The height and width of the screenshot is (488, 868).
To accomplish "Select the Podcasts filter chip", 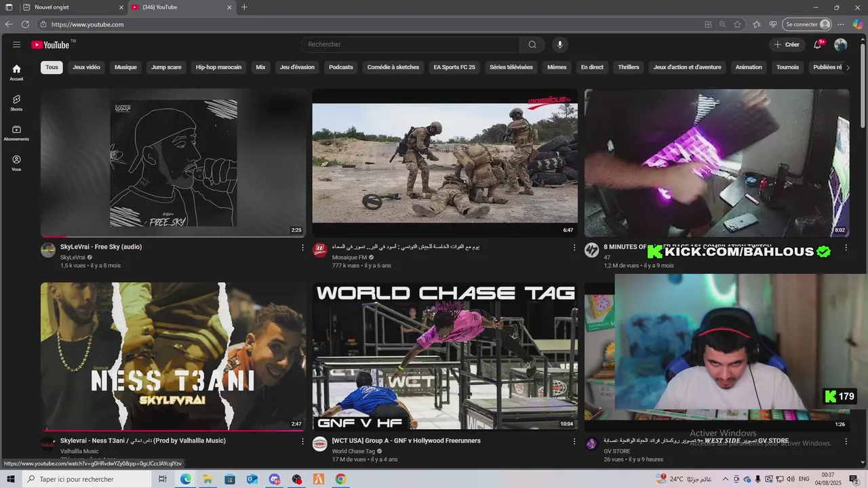I will pyautogui.click(x=341, y=67).
